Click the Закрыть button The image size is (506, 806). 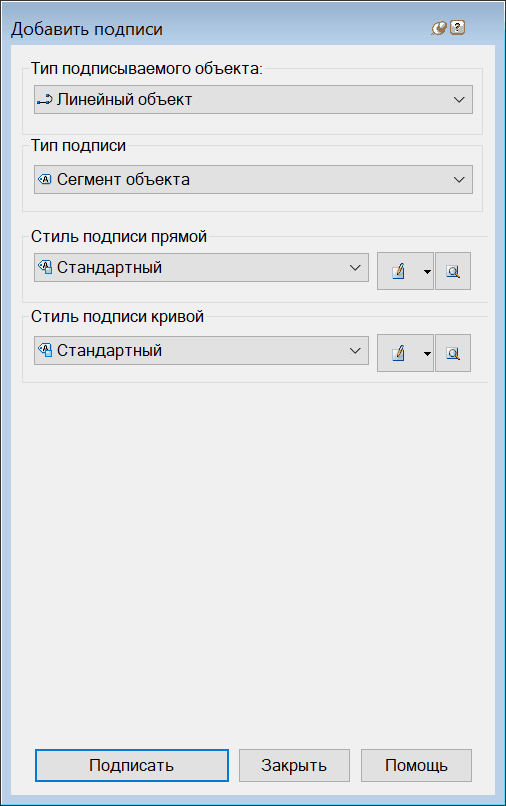[x=294, y=765]
